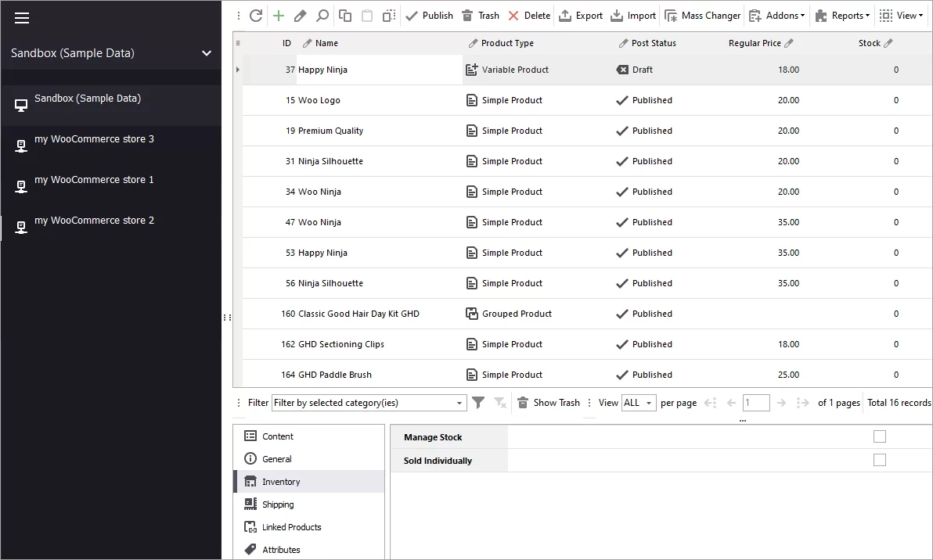Publish the selected product
The height and width of the screenshot is (560, 933).
pyautogui.click(x=429, y=15)
